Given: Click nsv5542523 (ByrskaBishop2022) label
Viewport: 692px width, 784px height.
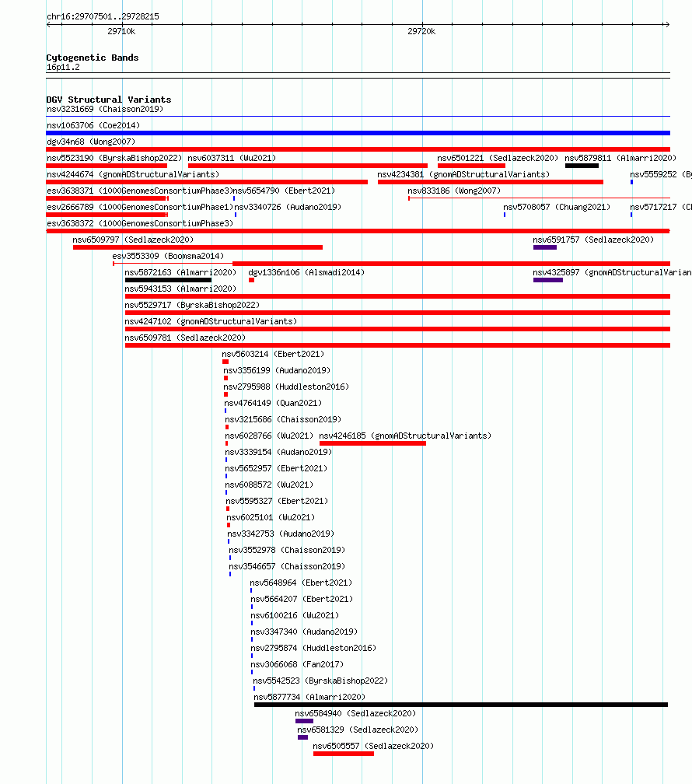Looking at the screenshot, I should click(x=320, y=681).
